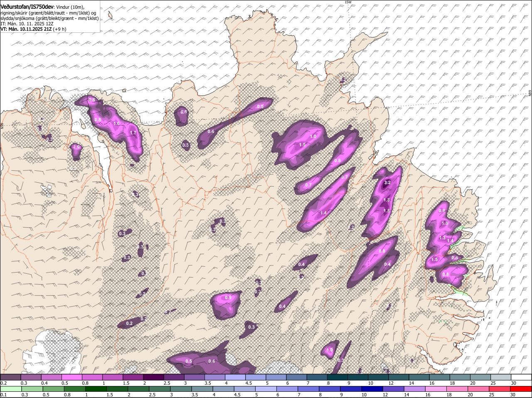
Task: Click the snow scale swatch between 4 and 4.5
Action: click(234, 377)
